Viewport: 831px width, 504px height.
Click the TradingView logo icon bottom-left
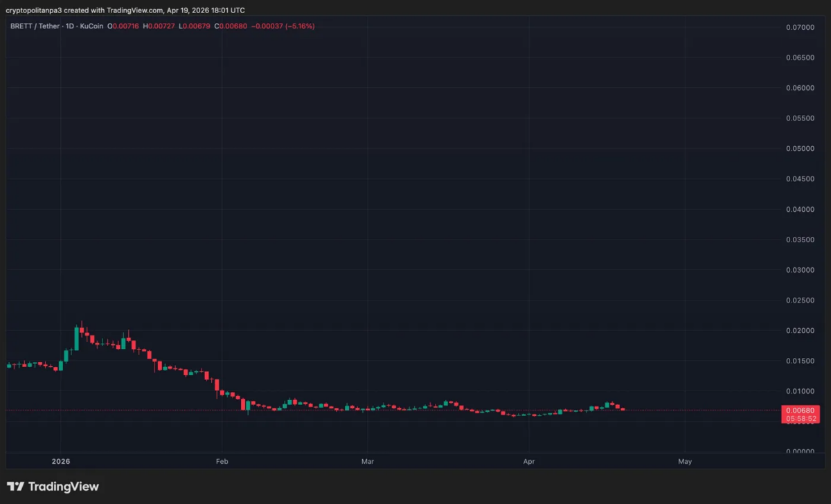point(15,487)
